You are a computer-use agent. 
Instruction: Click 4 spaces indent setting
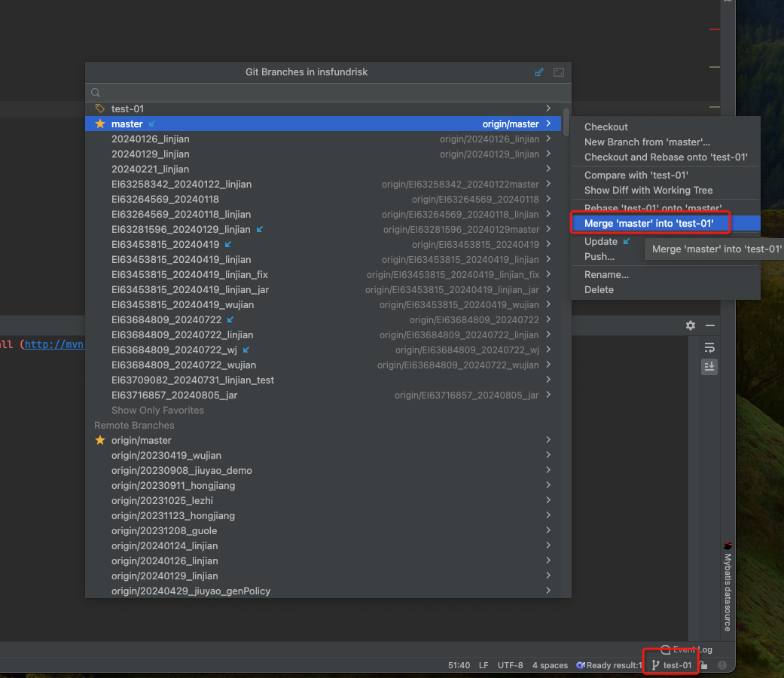pyautogui.click(x=550, y=665)
